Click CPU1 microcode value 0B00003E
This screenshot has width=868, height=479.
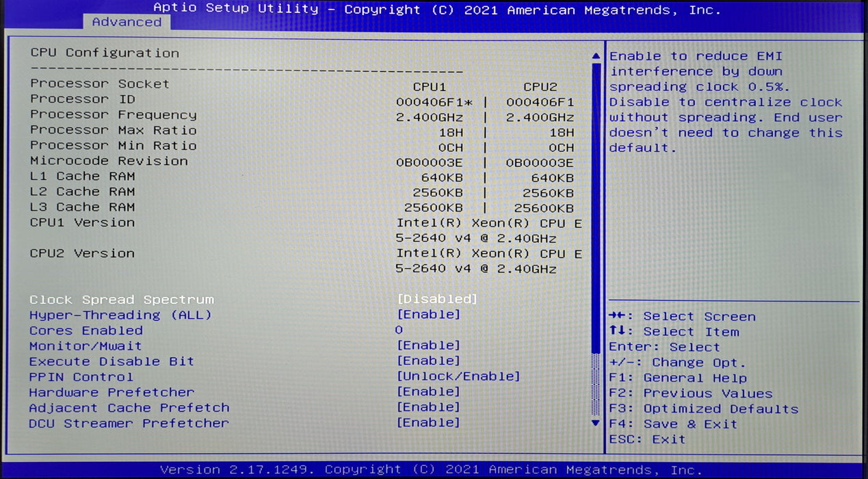430,163
